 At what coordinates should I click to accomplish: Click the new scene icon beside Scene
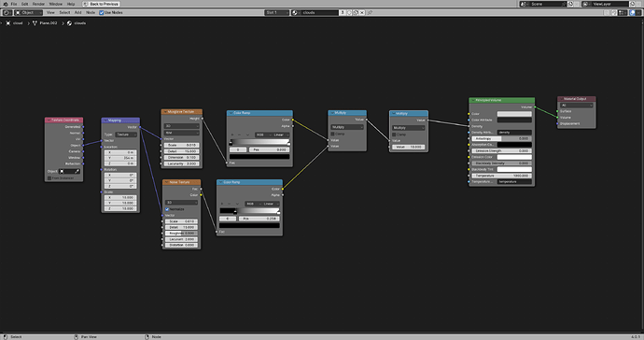[x=571, y=4]
